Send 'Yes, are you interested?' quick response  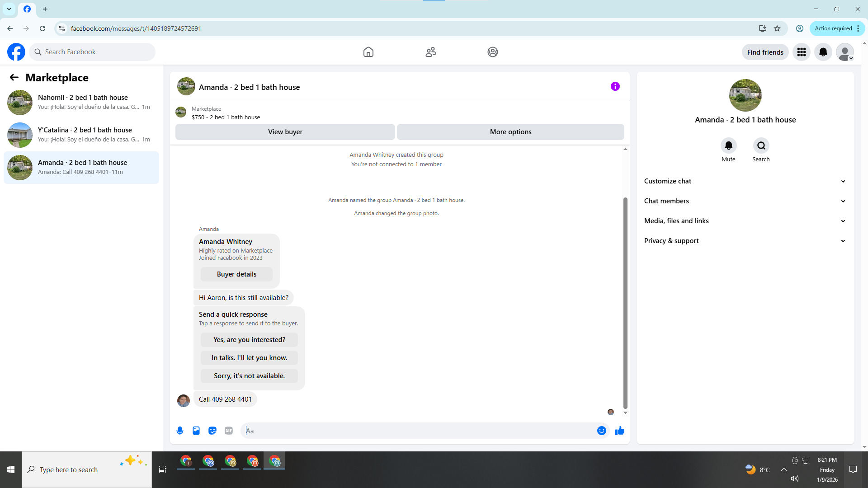[x=249, y=340]
